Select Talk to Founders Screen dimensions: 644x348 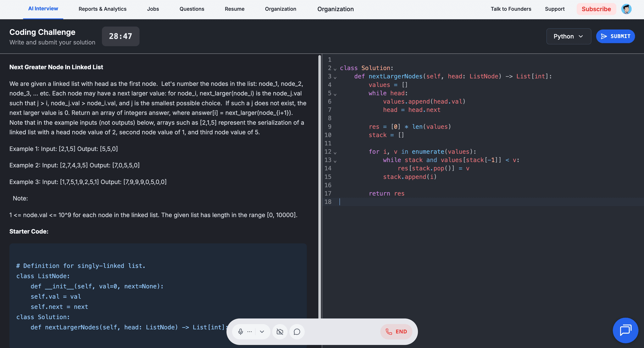pyautogui.click(x=511, y=9)
